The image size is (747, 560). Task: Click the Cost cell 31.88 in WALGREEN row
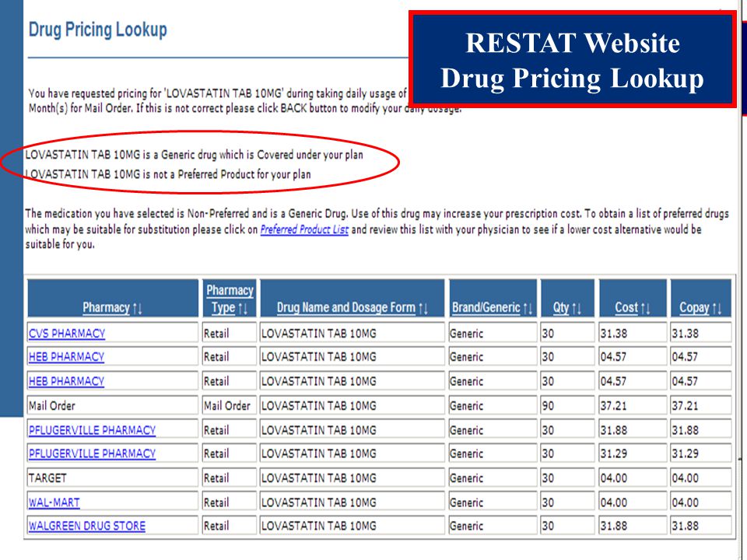(633, 526)
